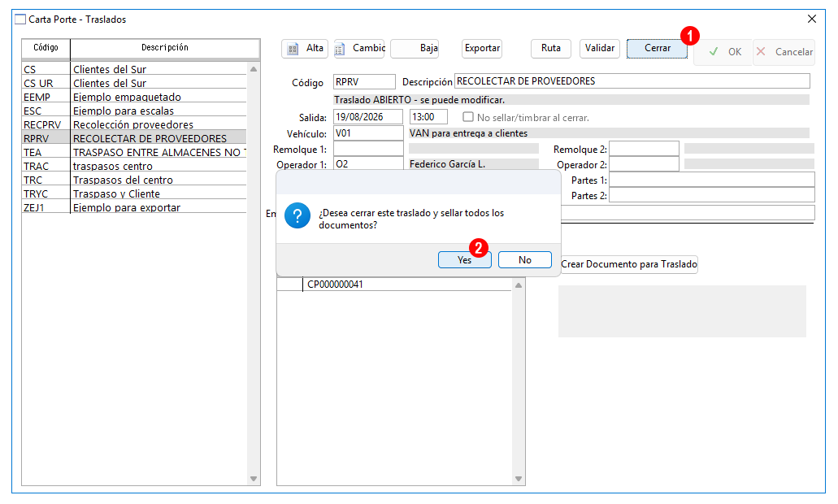The image size is (838, 504).
Task: Select the EEMP Ejemplo empaquetado row
Action: click(134, 98)
